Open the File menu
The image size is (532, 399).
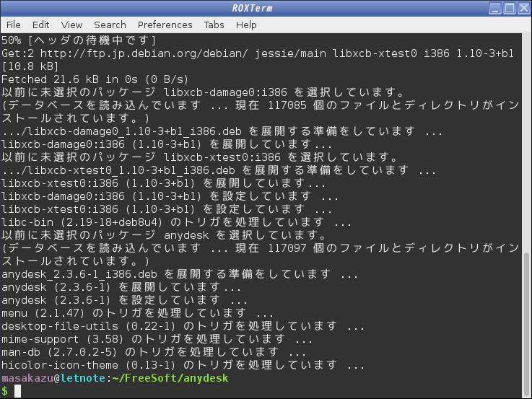pyautogui.click(x=13, y=25)
